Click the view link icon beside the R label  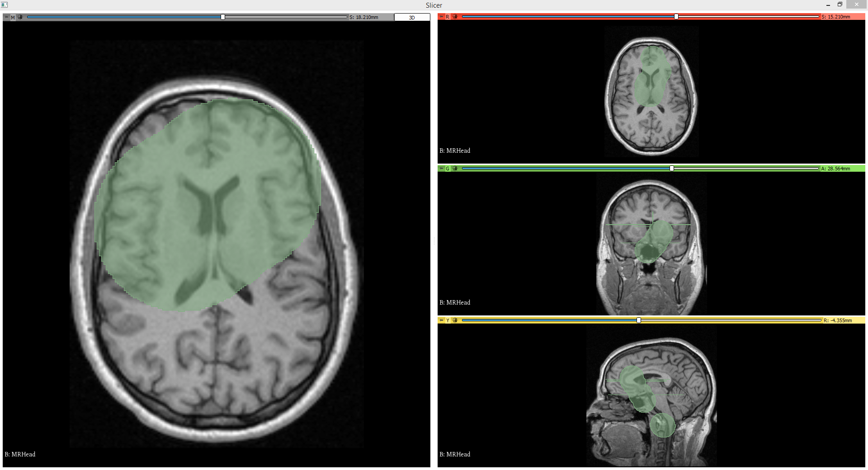click(454, 16)
